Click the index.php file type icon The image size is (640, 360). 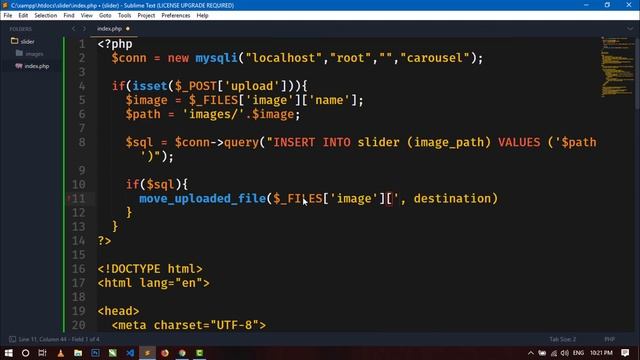[x=19, y=66]
